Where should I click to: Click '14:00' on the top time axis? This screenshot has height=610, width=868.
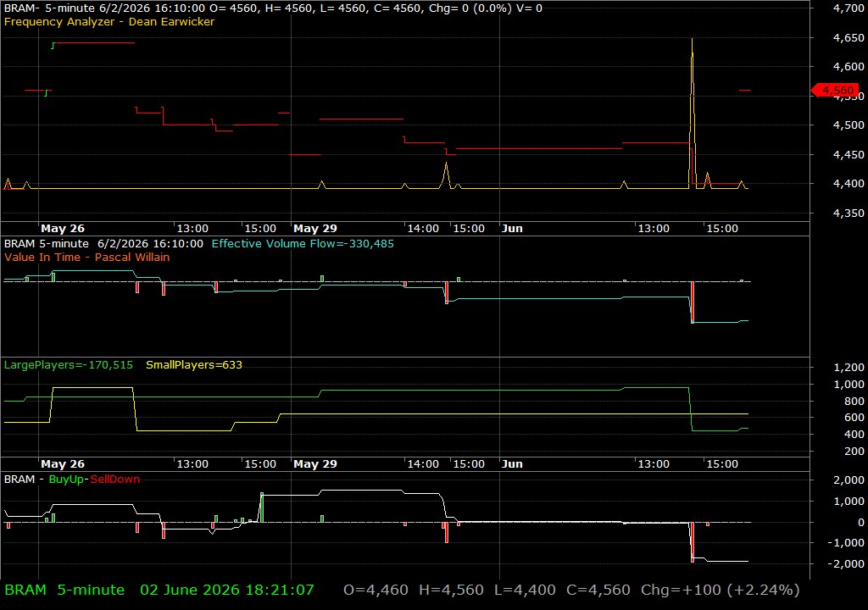423,229
